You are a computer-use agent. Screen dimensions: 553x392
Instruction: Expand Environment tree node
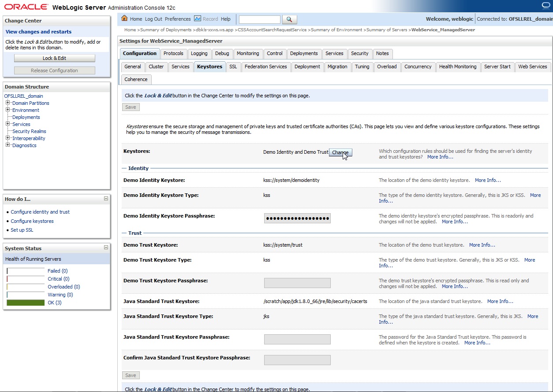[x=8, y=110]
